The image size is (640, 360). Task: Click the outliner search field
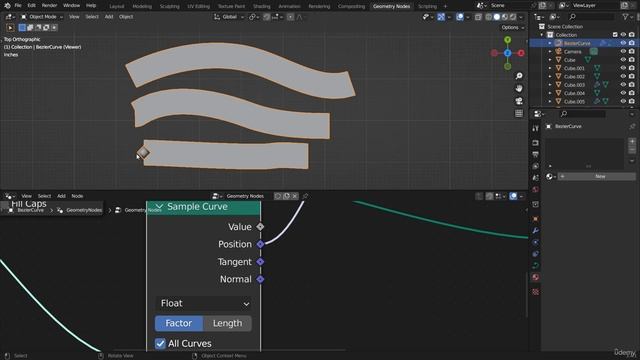592,17
